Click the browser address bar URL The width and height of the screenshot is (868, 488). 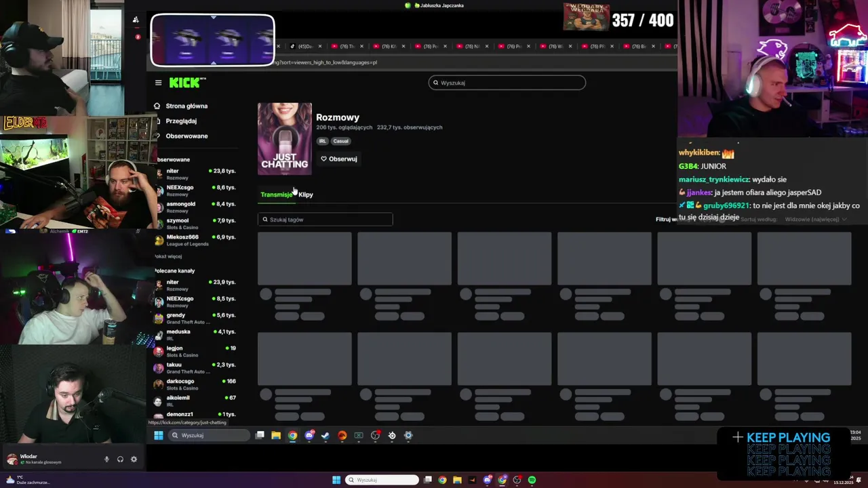(325, 62)
